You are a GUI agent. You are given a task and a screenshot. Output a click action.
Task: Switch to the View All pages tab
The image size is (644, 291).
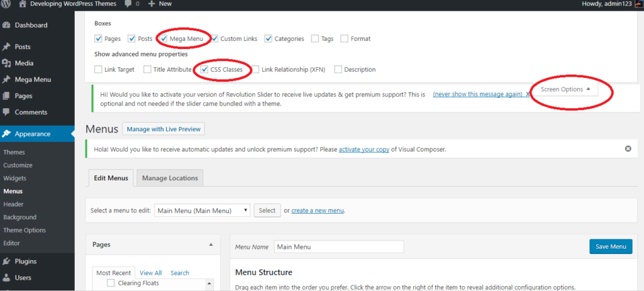(150, 273)
